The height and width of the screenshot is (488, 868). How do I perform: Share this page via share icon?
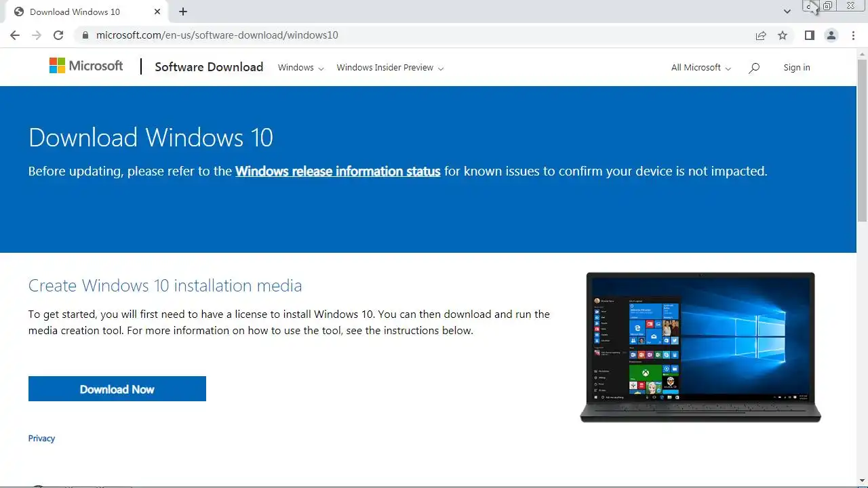point(761,35)
